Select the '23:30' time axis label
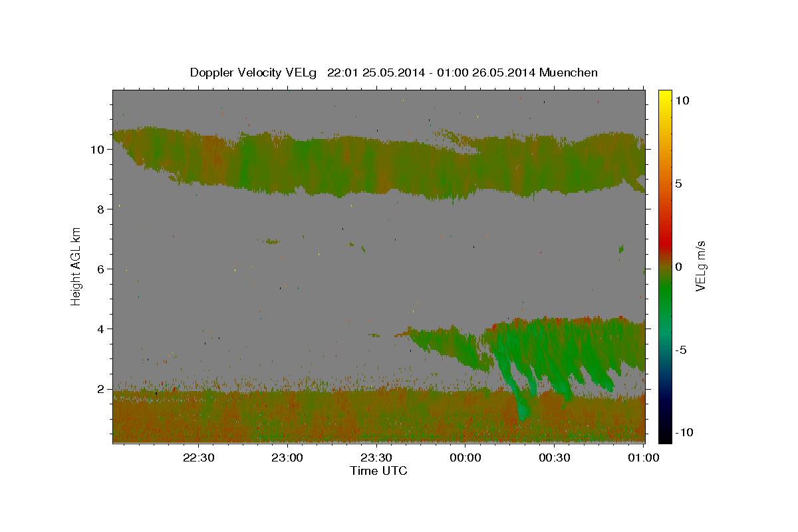Viewport: 798px width, 532px height. point(376,458)
